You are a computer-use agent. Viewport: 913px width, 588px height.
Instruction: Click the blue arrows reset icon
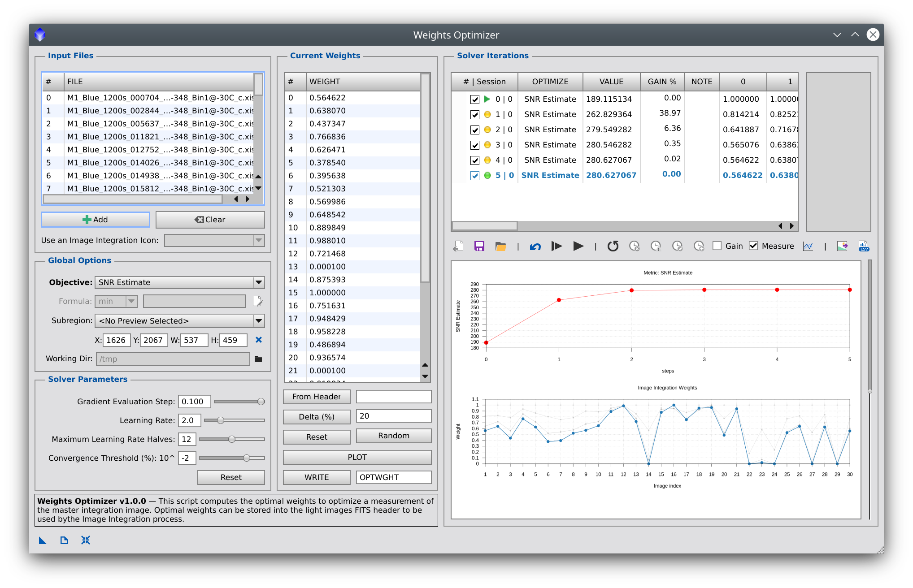tap(86, 540)
